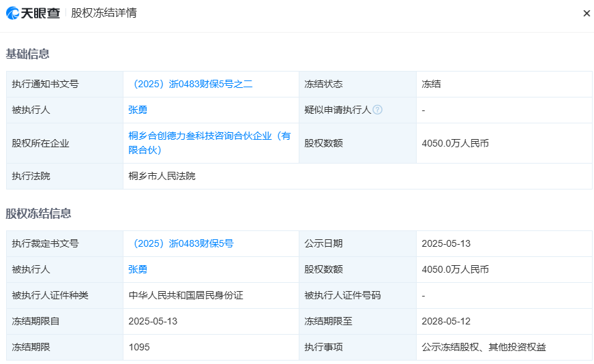This screenshot has width=594, height=364.
Task: Open ruling document link (2025)浙0483财保5号
Action: tap(181, 243)
